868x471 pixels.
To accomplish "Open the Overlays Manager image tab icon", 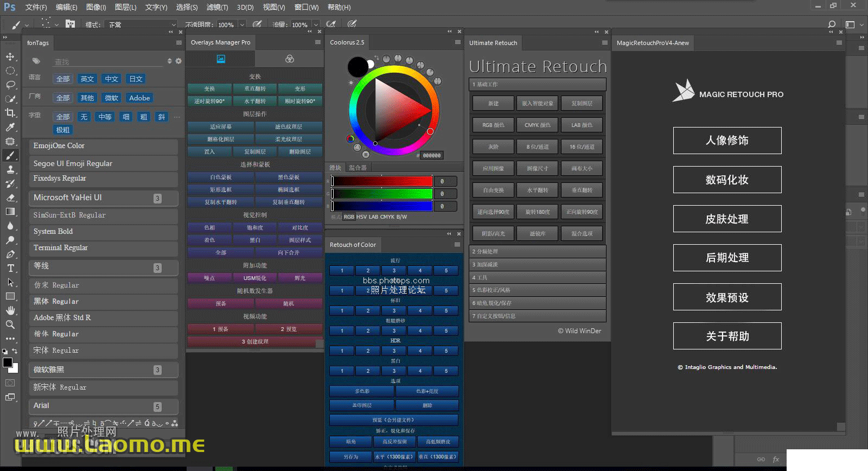I will [x=221, y=59].
